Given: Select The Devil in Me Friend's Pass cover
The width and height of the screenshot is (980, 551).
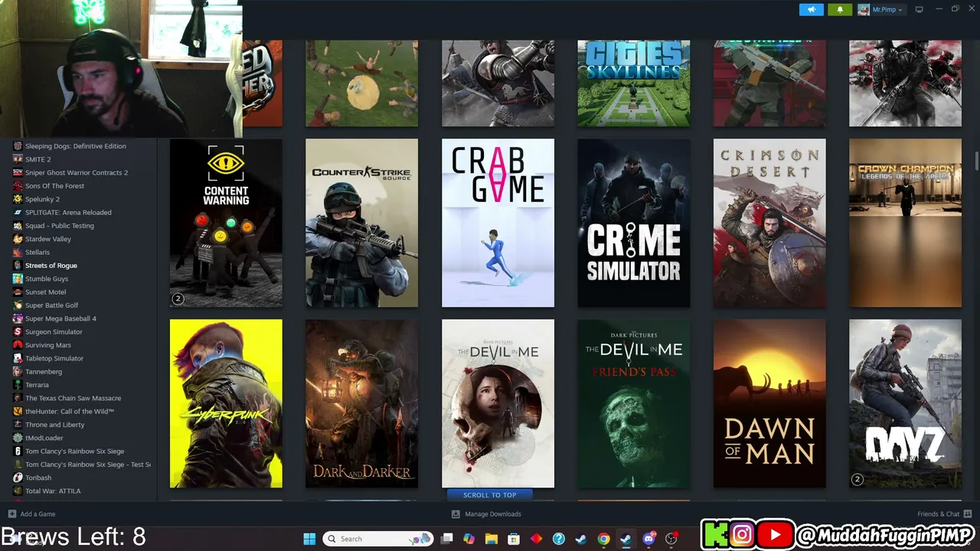Looking at the screenshot, I should click(x=633, y=403).
